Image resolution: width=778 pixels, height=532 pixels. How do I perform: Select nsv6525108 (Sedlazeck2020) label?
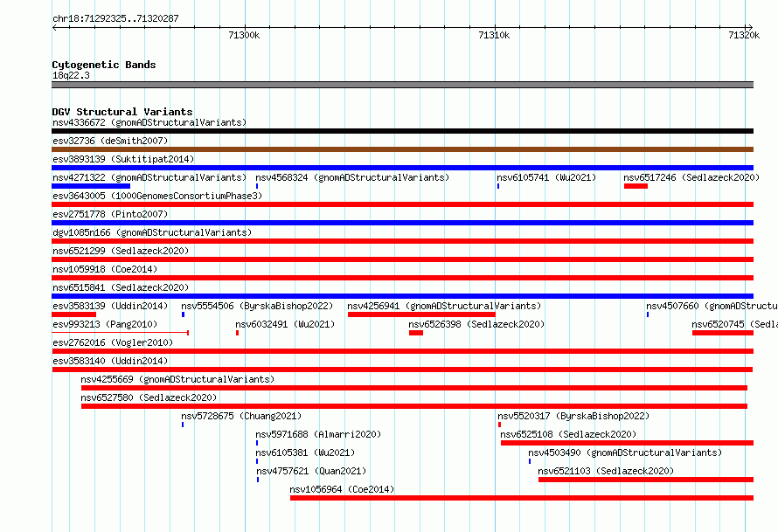pos(568,434)
